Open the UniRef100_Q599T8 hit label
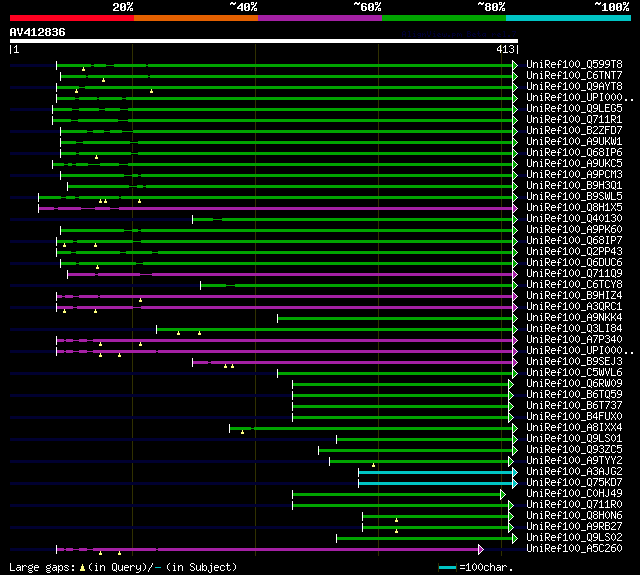The width and height of the screenshot is (640, 575). [574, 64]
